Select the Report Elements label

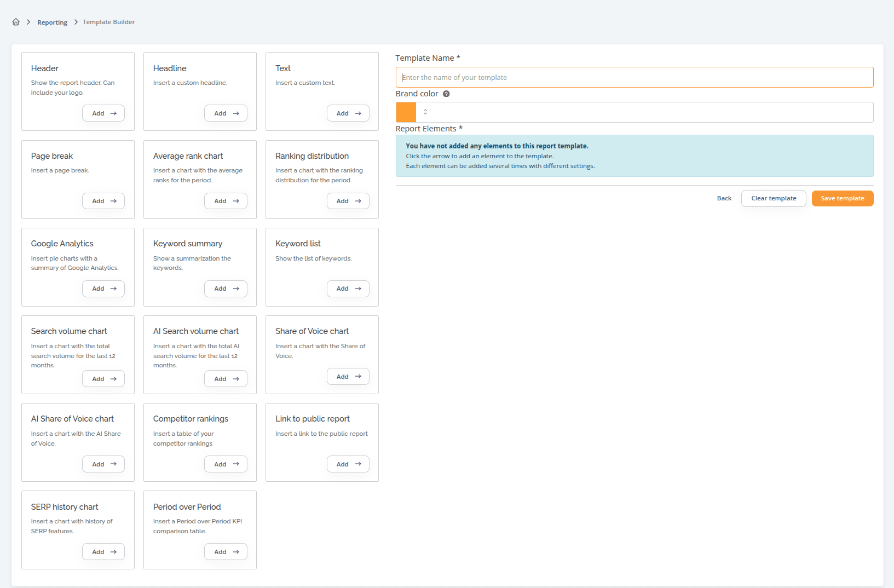click(429, 129)
